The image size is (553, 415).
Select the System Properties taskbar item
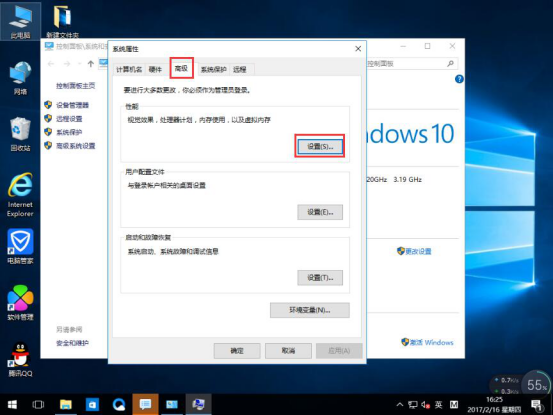(x=199, y=404)
